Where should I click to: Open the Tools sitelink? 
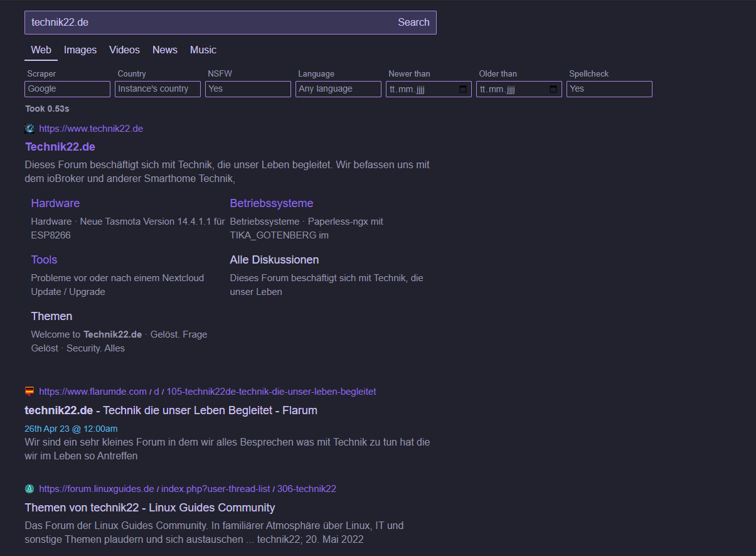[44, 260]
